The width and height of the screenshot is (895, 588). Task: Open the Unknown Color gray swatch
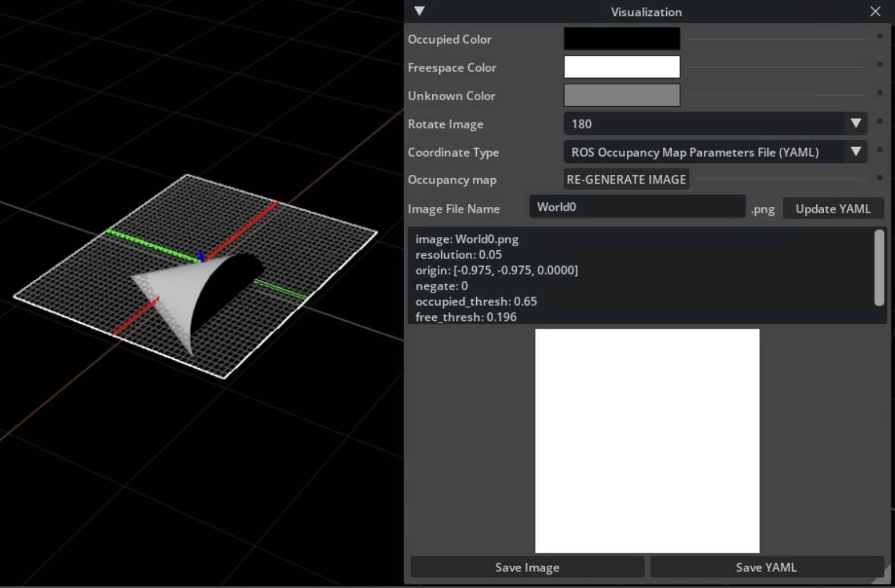pyautogui.click(x=622, y=95)
